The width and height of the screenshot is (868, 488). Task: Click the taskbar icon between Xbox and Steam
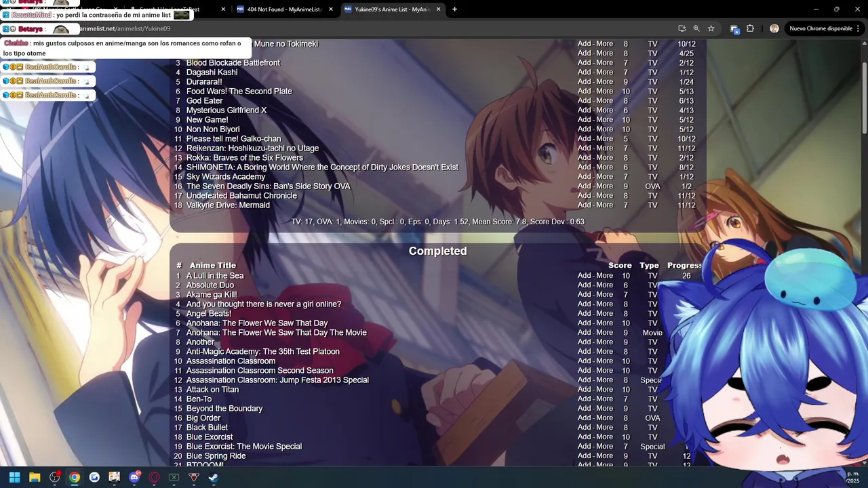click(194, 477)
